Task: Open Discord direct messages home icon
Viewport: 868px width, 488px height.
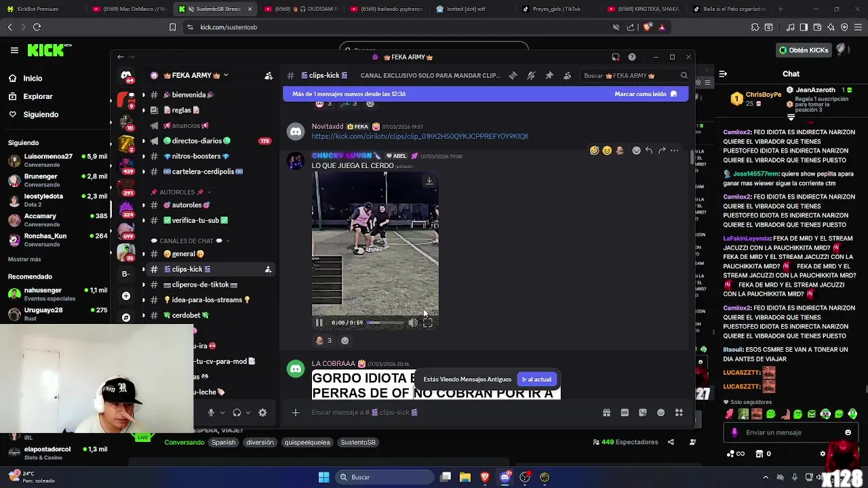Action: pyautogui.click(x=126, y=76)
